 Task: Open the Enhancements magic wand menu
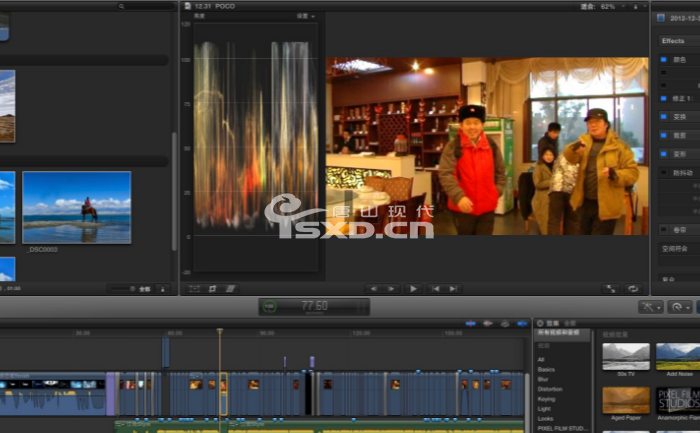(x=651, y=307)
